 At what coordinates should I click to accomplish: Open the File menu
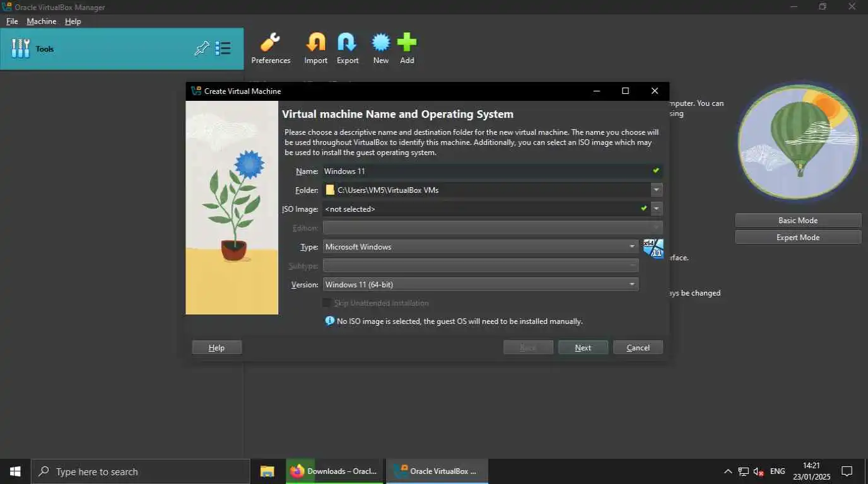click(12, 21)
